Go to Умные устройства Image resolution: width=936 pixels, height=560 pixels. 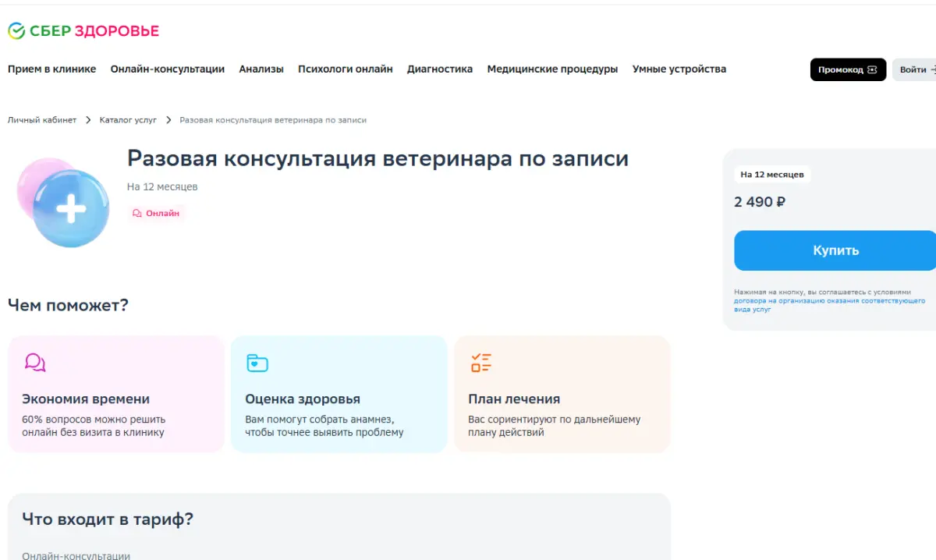click(x=679, y=69)
